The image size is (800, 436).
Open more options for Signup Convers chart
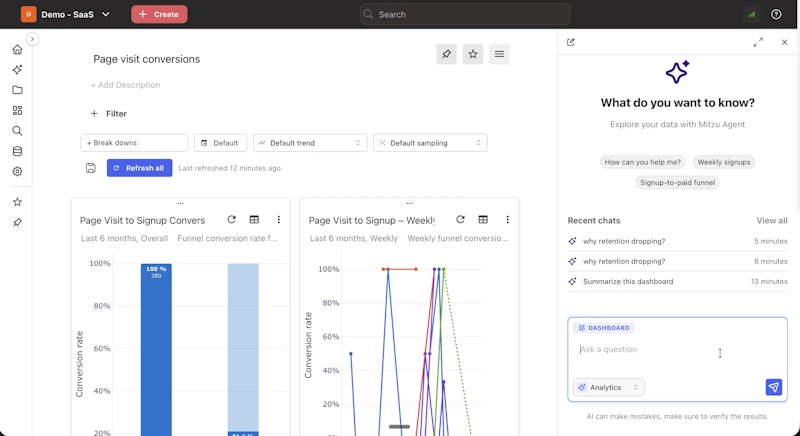click(279, 219)
